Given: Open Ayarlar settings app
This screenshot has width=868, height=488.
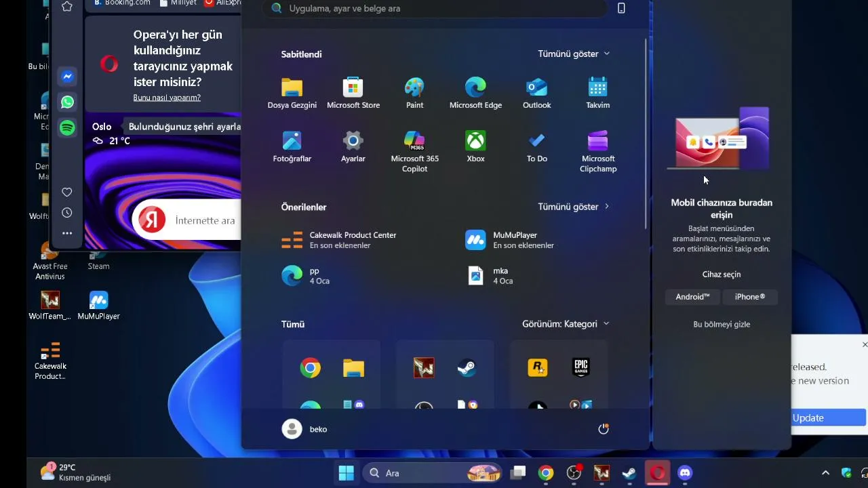Looking at the screenshot, I should [353, 147].
